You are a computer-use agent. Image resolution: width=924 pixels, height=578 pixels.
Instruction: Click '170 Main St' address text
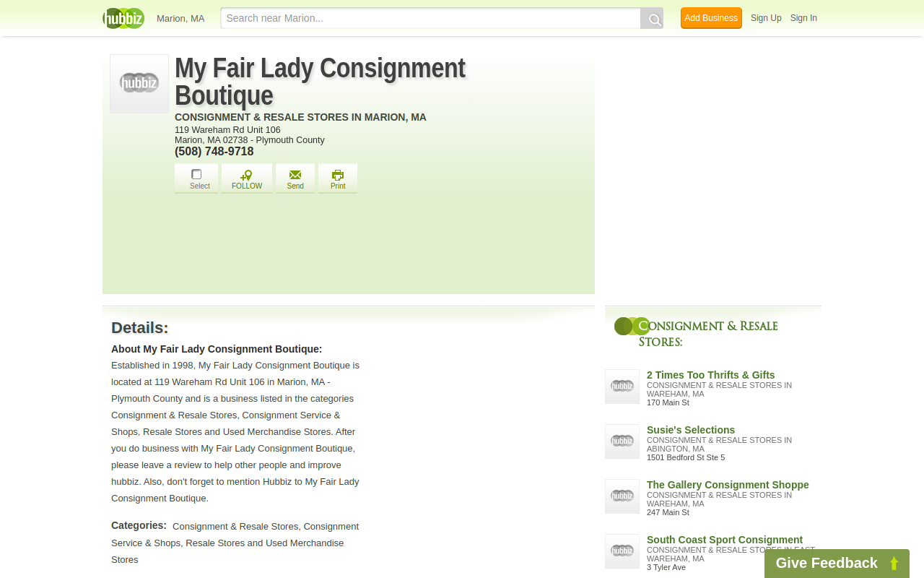[x=668, y=402]
